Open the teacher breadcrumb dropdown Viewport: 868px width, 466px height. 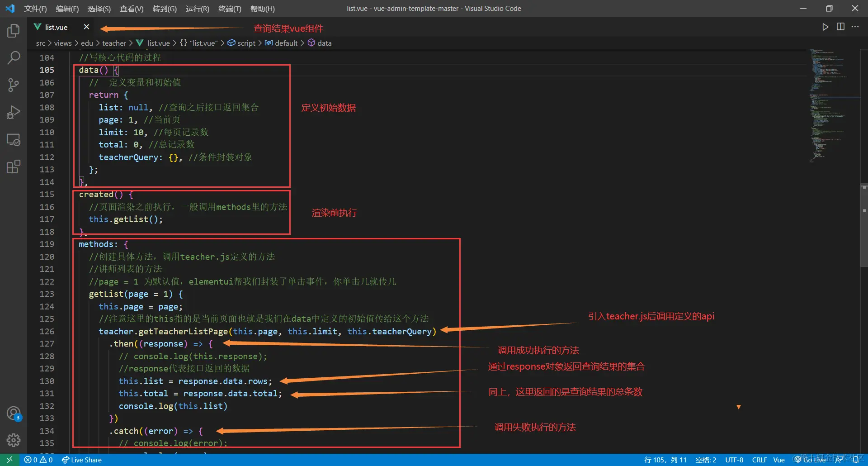click(x=114, y=43)
